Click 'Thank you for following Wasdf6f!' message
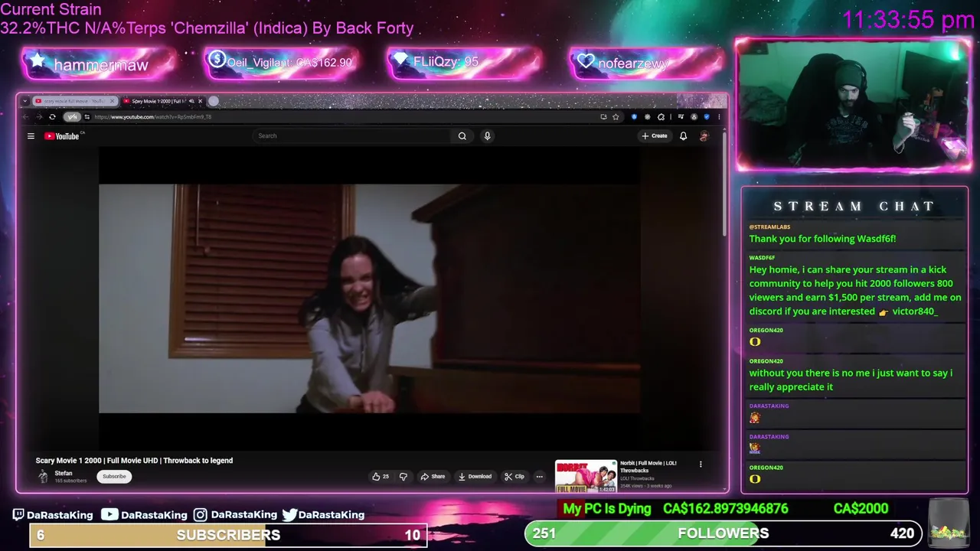 click(822, 239)
